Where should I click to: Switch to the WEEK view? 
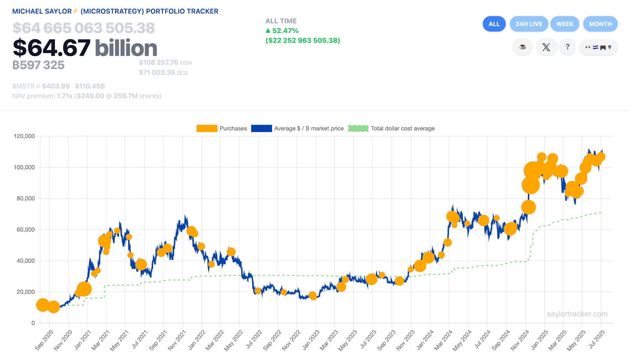565,24
